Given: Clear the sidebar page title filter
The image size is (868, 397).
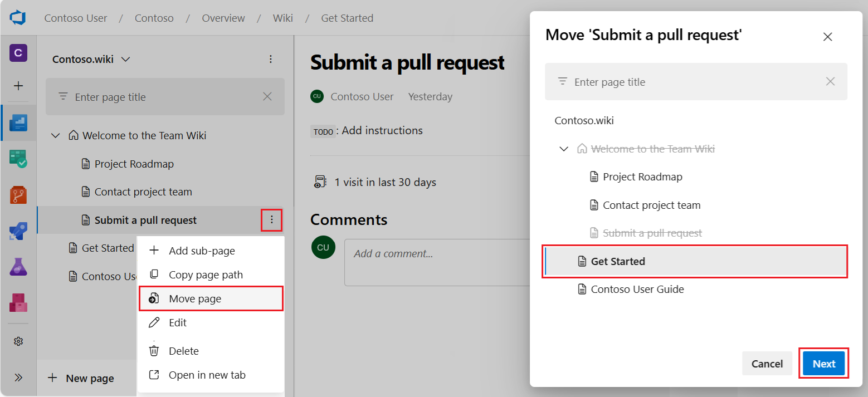Looking at the screenshot, I should pos(267,96).
